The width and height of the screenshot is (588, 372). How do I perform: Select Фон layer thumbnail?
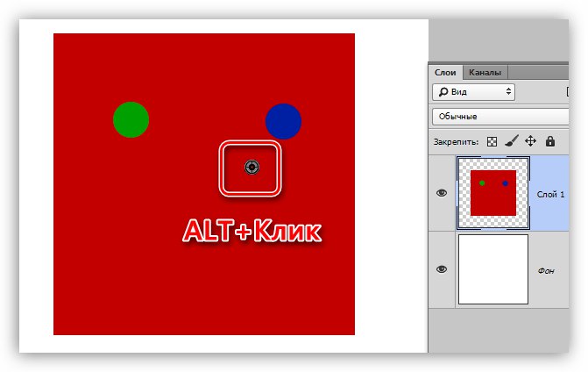pos(493,269)
